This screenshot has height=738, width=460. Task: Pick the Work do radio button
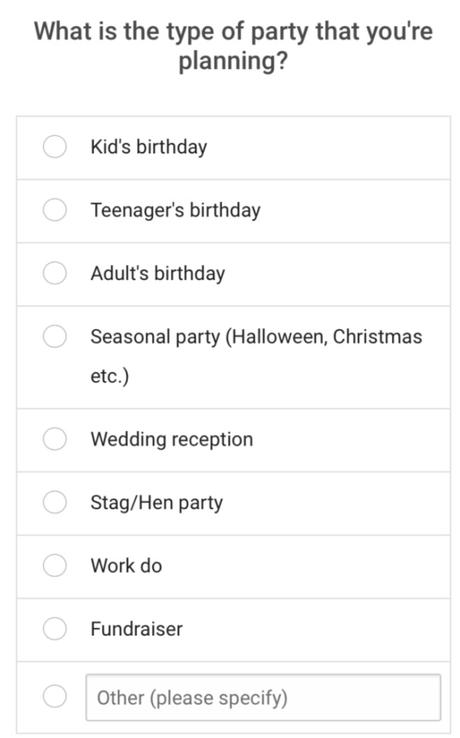tap(55, 565)
